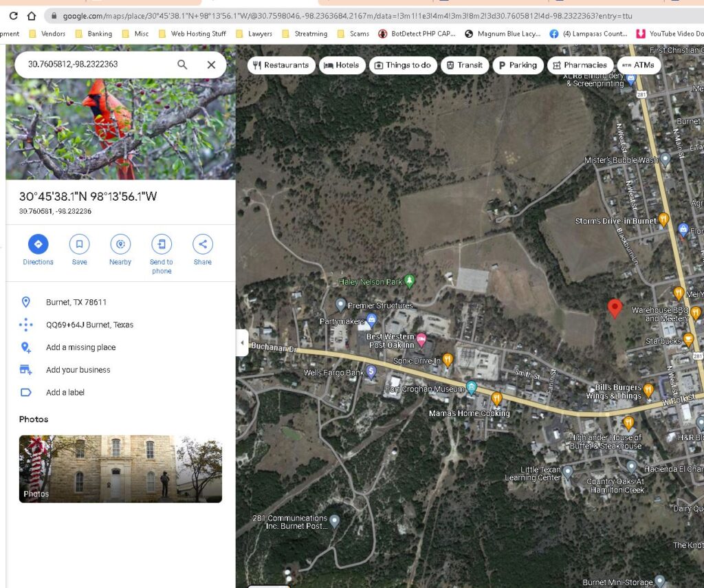Click the Warehouse BBQ and Meetery marker
Image resolution: width=704 pixels, height=588 pixels.
(x=696, y=312)
